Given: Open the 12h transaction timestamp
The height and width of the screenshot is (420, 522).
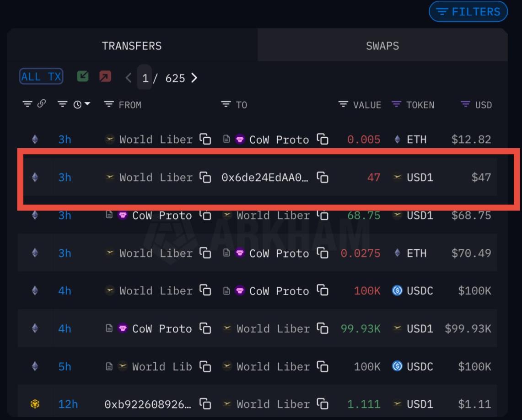Looking at the screenshot, I should click(68, 404).
